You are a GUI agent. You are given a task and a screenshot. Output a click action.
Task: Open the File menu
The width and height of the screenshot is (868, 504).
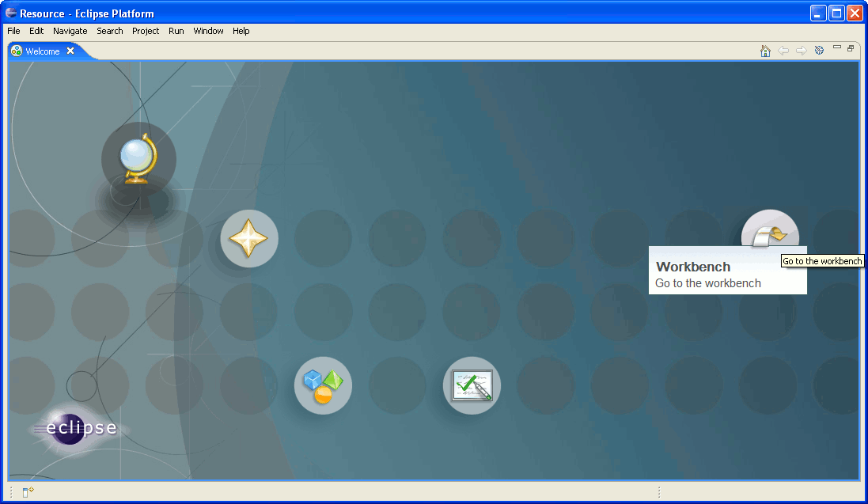[x=13, y=31]
